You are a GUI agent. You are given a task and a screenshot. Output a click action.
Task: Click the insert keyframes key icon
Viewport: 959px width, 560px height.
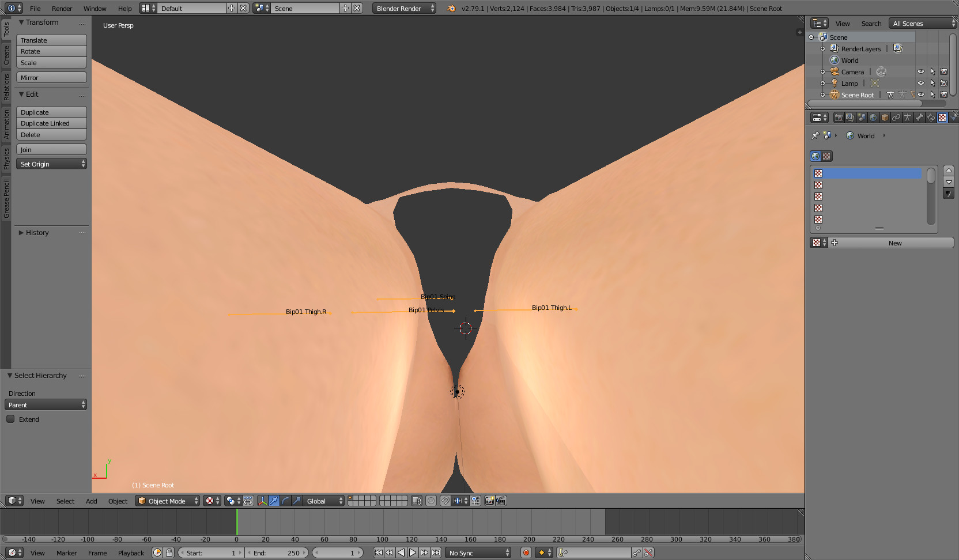point(636,553)
